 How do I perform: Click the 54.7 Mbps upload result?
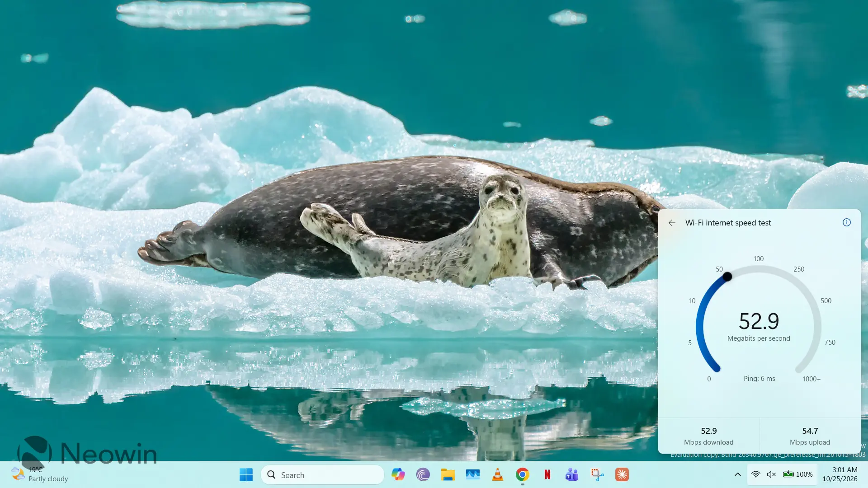coord(810,436)
